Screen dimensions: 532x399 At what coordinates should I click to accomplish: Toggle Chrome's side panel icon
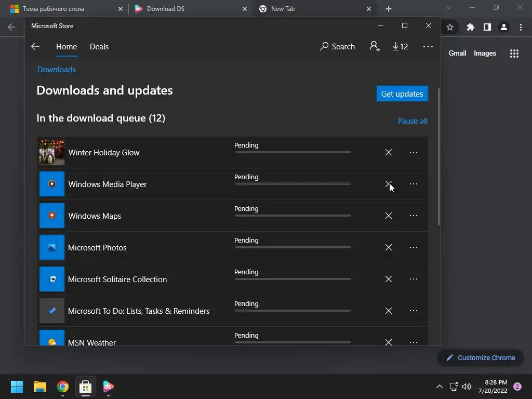(x=487, y=27)
